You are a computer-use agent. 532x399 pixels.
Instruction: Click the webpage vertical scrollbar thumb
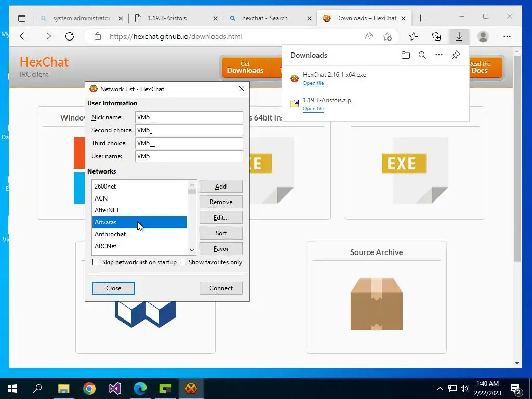pyautogui.click(x=517, y=158)
